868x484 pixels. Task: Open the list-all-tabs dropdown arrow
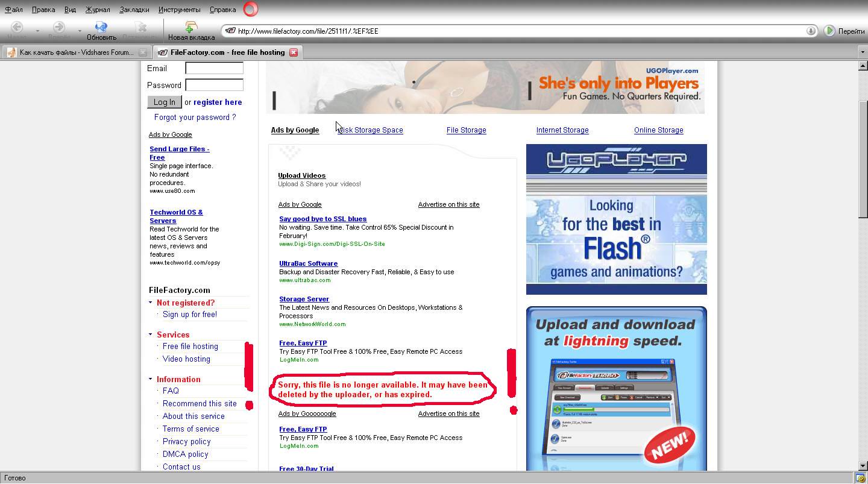click(862, 52)
